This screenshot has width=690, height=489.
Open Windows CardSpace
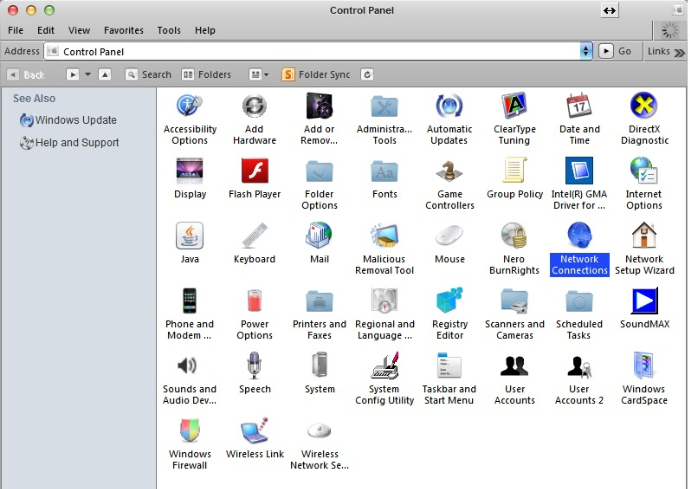[644, 379]
